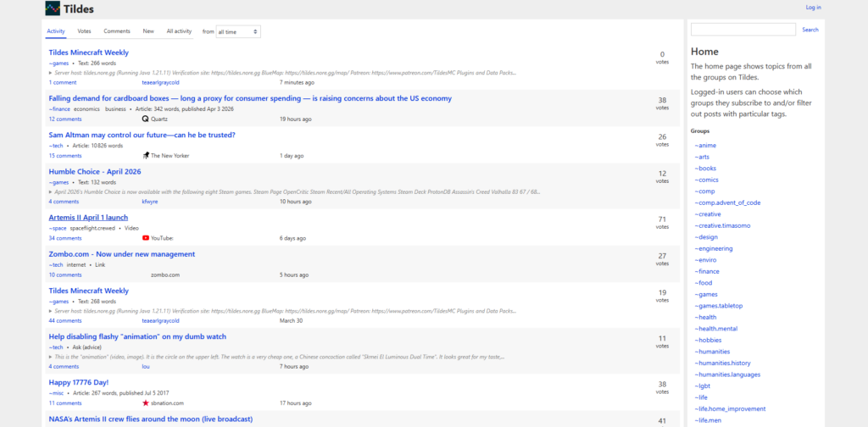Select the All activity tab

coord(179,31)
